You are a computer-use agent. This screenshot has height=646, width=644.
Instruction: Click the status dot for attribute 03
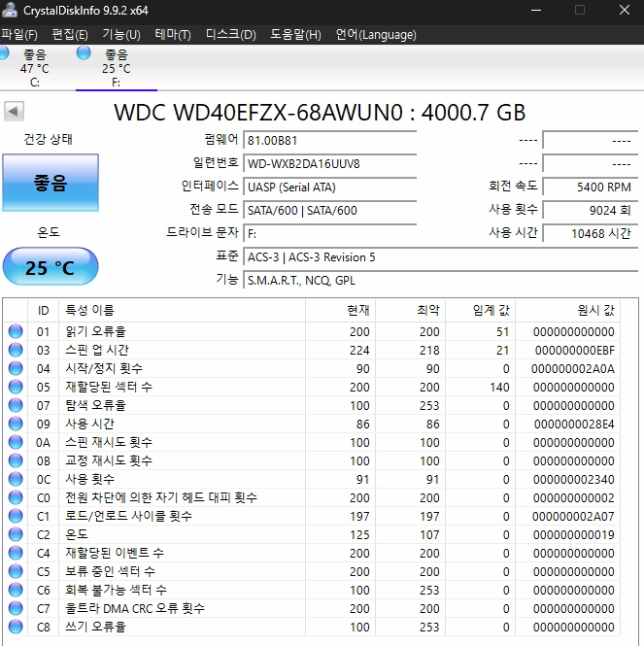(x=16, y=350)
